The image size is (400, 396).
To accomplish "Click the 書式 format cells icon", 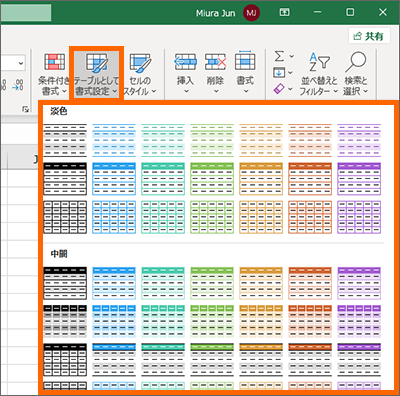I will [x=245, y=61].
